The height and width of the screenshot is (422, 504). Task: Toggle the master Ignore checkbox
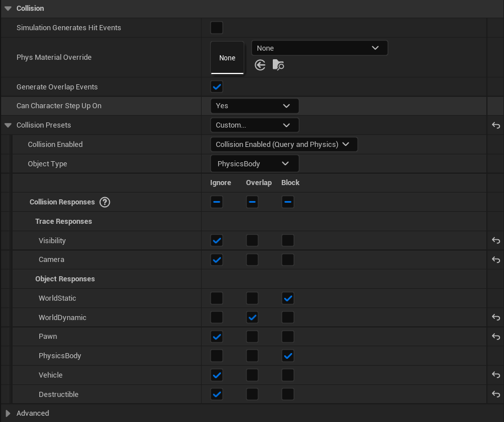(x=216, y=202)
